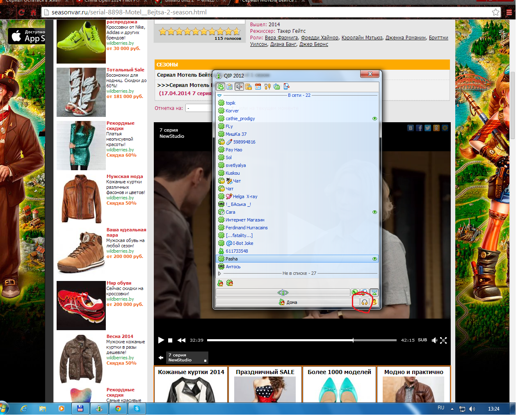This screenshot has width=525, height=420.
Task: Select contact Helga X-ray
Action: [x=297, y=196]
